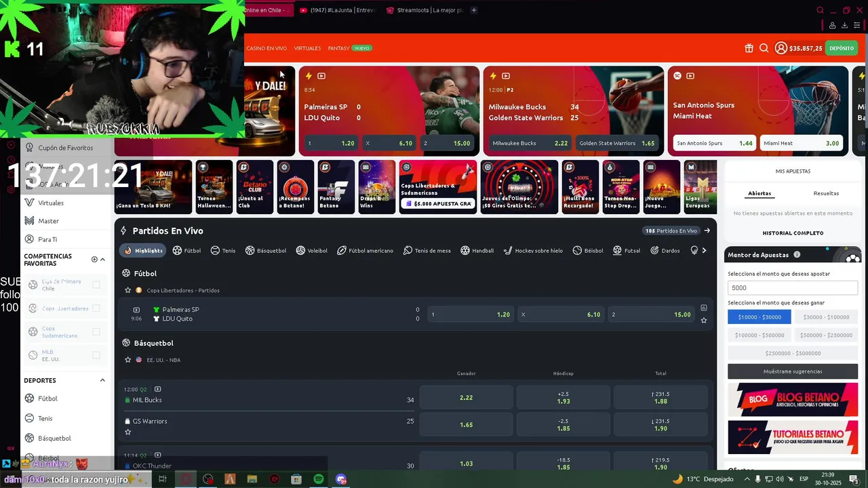Click the bet amount input showing 5000
The image size is (868, 488).
[793, 287]
